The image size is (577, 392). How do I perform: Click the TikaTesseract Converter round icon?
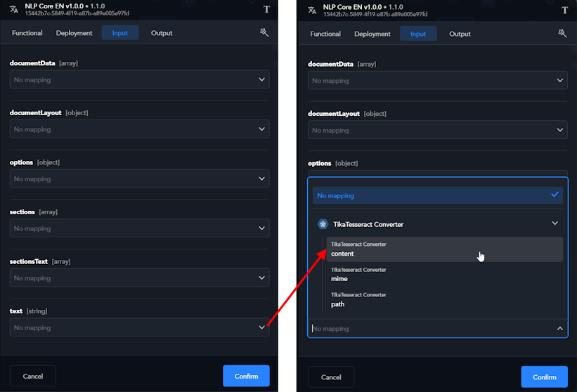(x=323, y=224)
